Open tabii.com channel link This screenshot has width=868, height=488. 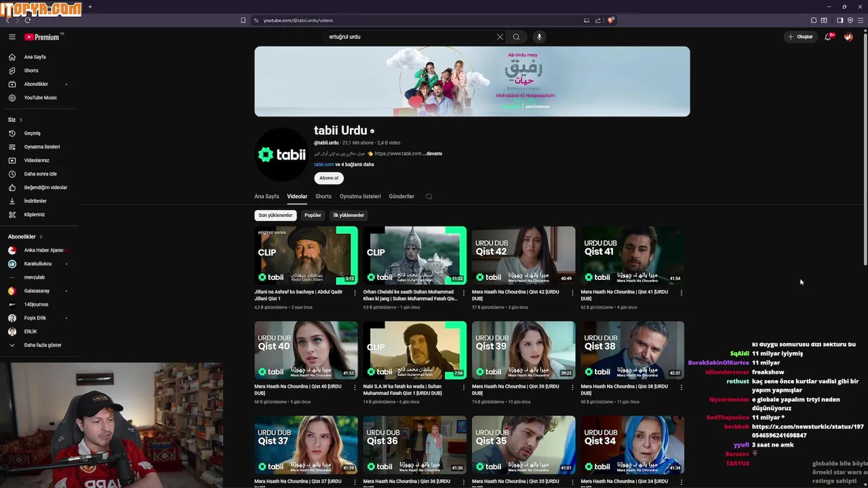point(323,165)
